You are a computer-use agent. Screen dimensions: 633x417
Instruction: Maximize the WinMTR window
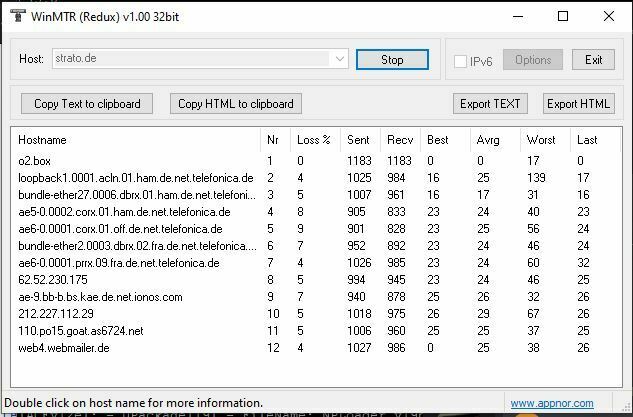(x=563, y=16)
